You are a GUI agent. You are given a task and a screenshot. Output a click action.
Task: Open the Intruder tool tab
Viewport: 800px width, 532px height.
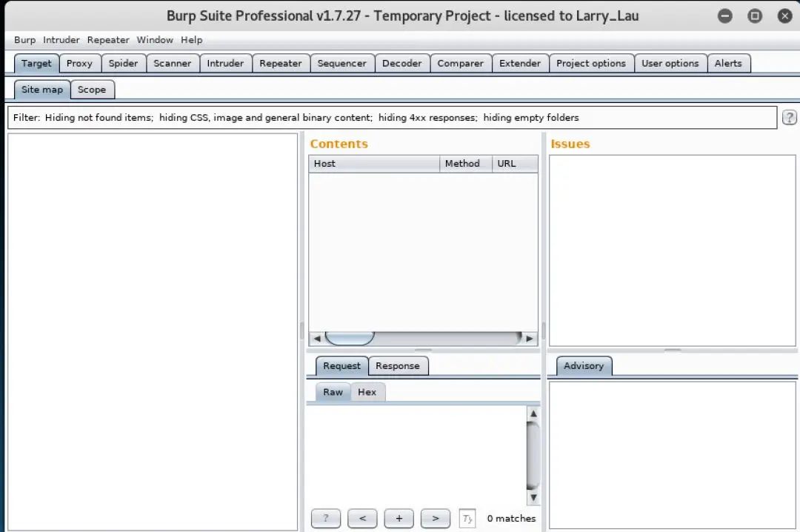click(225, 63)
